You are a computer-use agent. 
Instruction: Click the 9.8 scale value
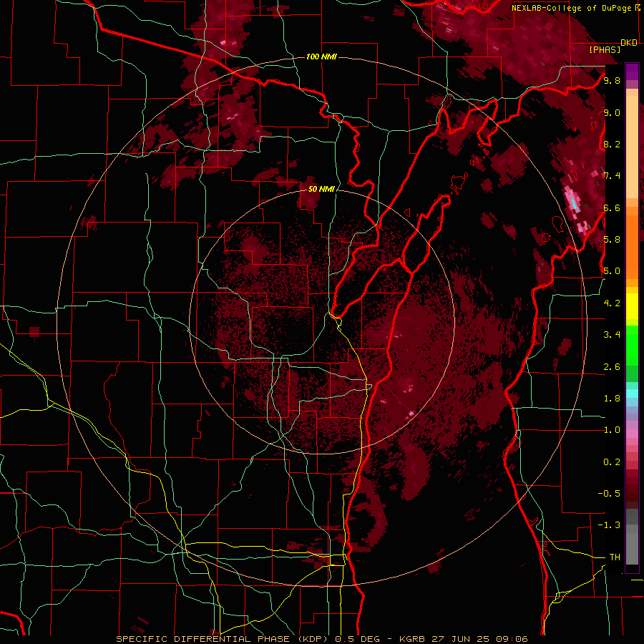[612, 80]
